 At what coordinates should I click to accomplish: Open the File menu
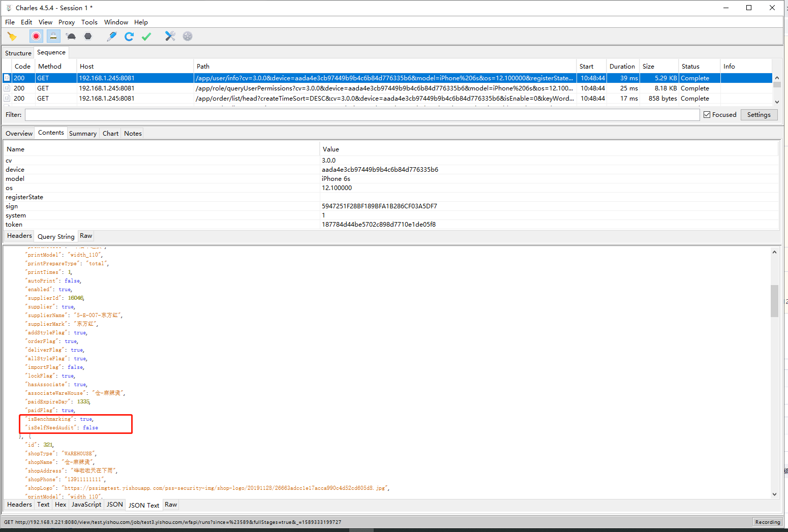click(10, 22)
